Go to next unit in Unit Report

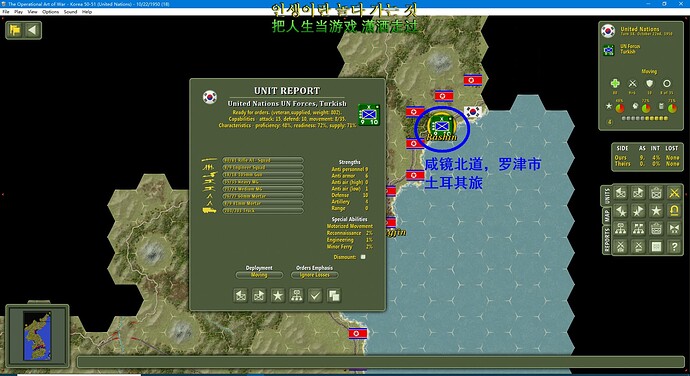click(x=259, y=295)
